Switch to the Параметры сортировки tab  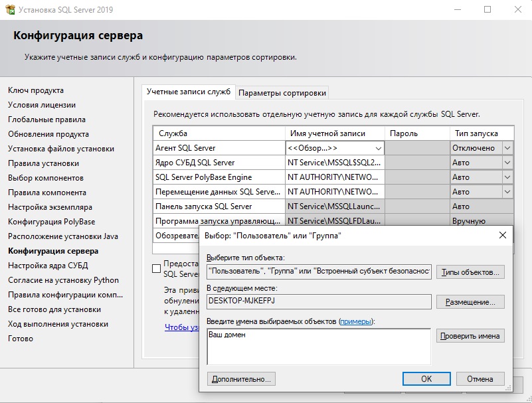tap(282, 92)
